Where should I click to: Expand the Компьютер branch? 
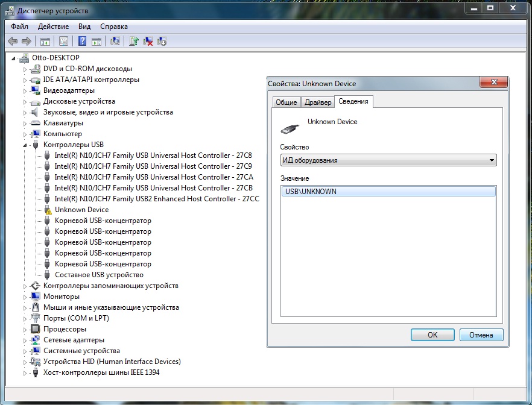point(25,134)
